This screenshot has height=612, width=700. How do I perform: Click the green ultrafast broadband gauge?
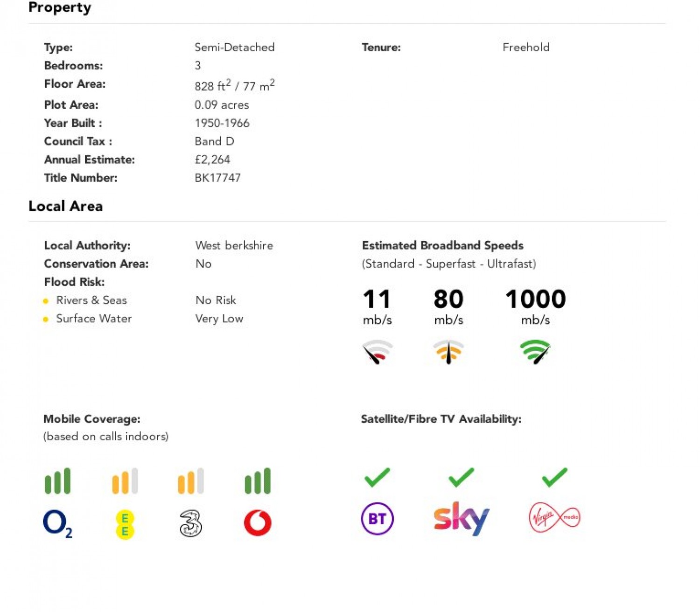click(535, 352)
